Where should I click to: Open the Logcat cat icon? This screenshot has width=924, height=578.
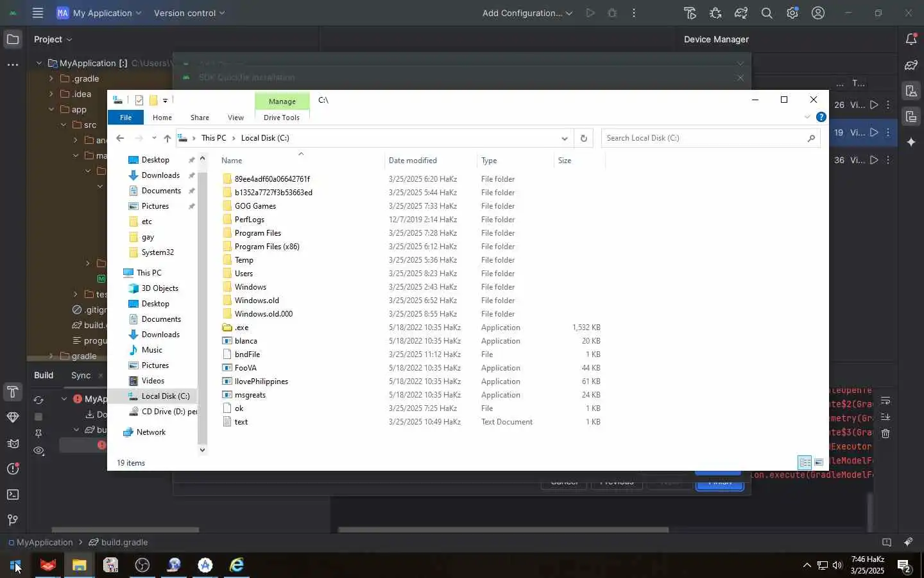click(12, 444)
